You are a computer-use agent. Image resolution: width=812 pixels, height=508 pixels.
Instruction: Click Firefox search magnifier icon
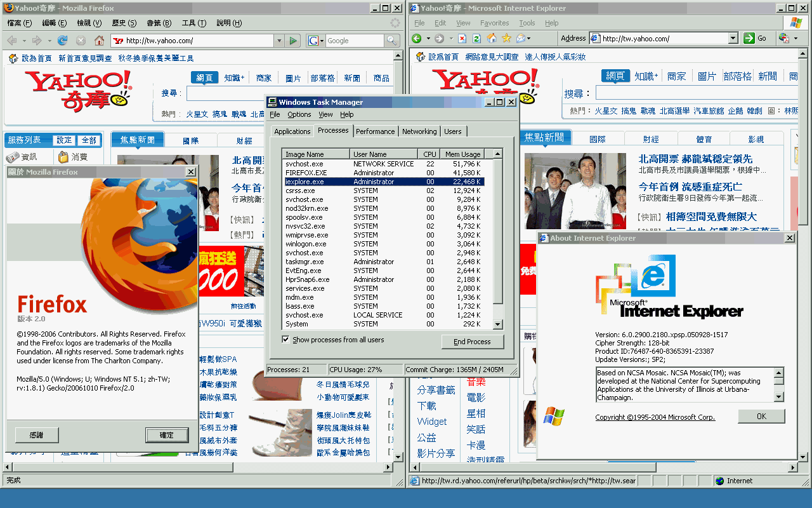[392, 41]
